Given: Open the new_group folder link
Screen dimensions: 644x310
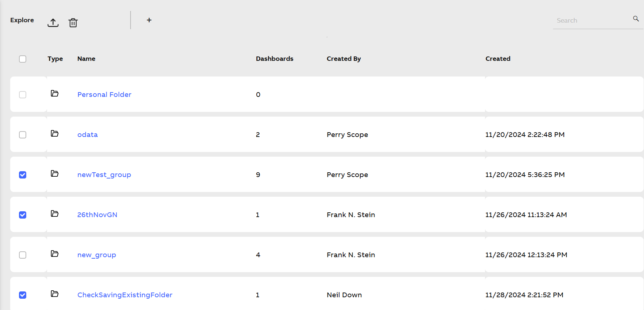Looking at the screenshot, I should coord(97,255).
